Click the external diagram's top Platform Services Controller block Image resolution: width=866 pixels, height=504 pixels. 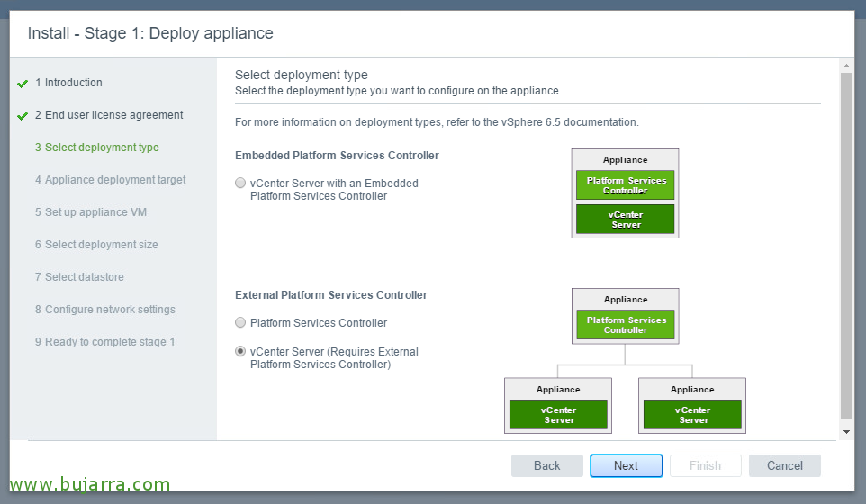[626, 325]
